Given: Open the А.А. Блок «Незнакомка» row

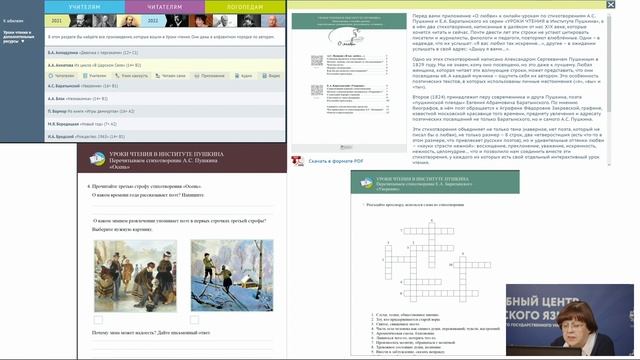Looking at the screenshot, I should (x=165, y=99).
